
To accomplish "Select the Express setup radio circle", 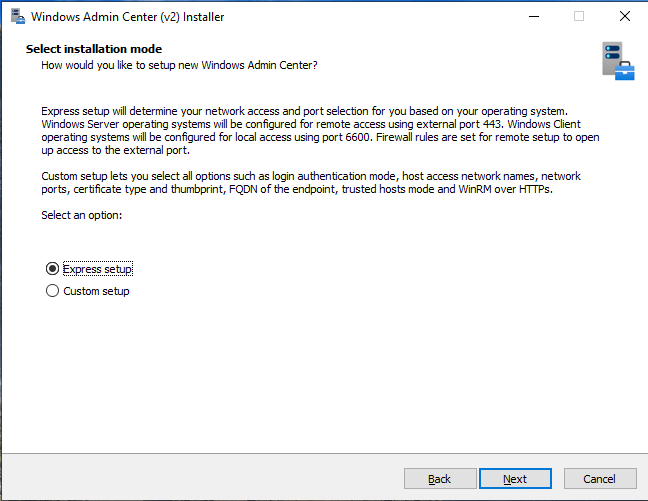I will click(x=52, y=269).
